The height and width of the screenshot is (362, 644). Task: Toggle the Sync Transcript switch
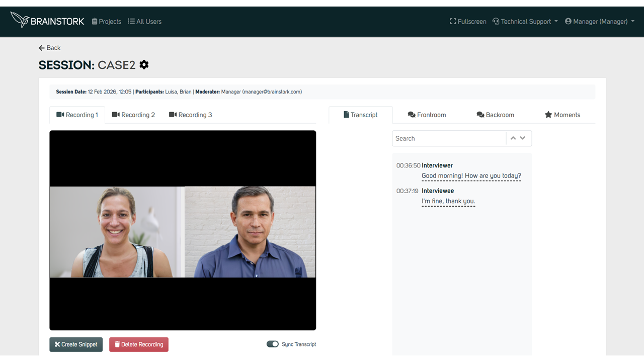(273, 344)
